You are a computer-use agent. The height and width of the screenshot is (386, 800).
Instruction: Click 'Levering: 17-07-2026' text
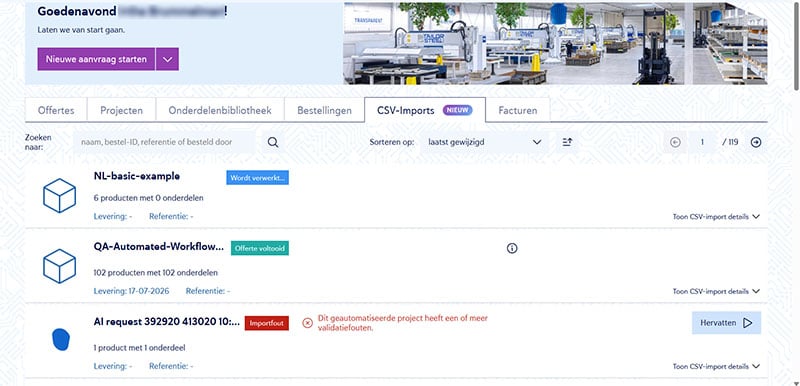click(132, 291)
